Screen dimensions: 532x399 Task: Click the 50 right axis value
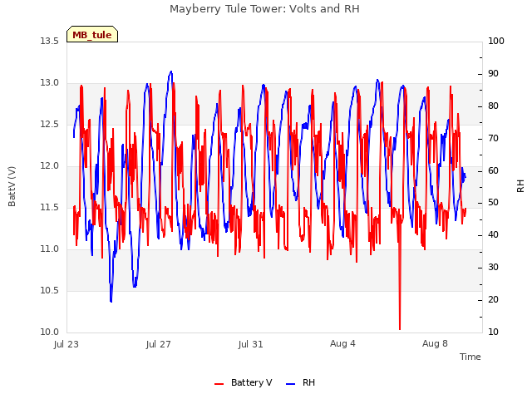(493, 203)
